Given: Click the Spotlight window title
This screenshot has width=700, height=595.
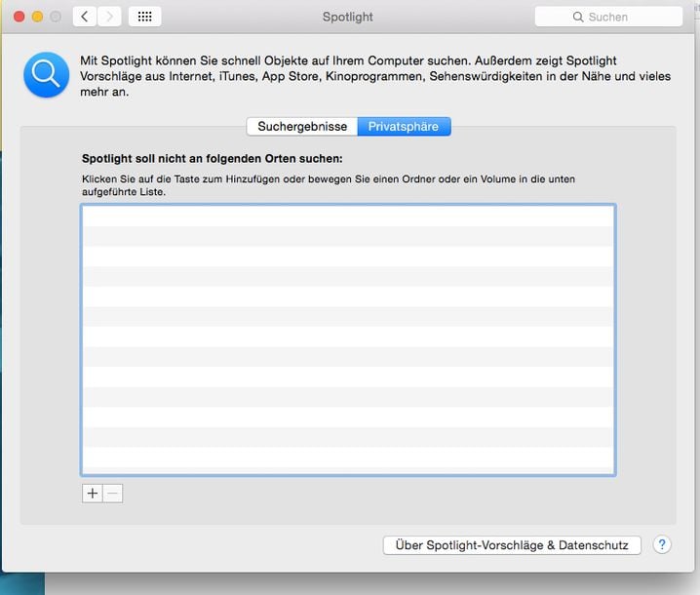Looking at the screenshot, I should tap(348, 17).
